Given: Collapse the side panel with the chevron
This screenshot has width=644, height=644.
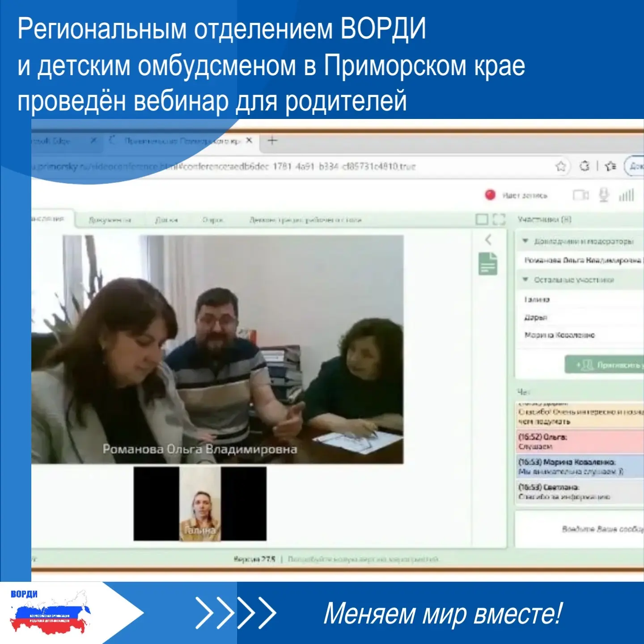Looking at the screenshot, I should pos(488,240).
